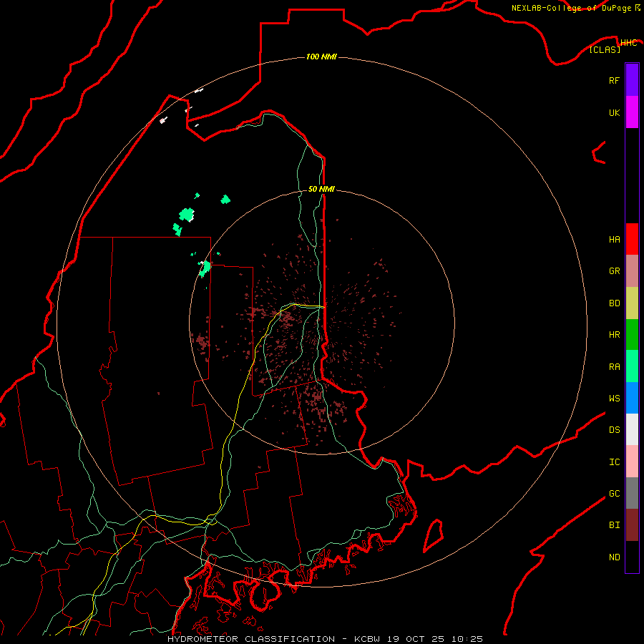Click the HA legend label

614,240
